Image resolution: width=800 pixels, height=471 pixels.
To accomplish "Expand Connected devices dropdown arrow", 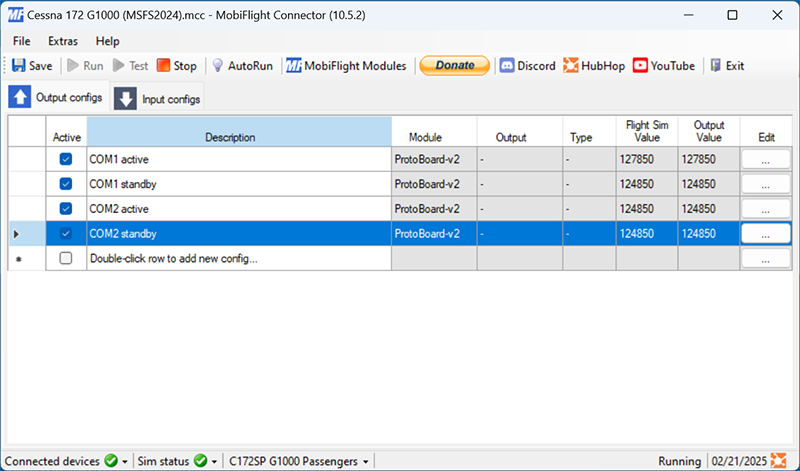I will tap(124, 462).
